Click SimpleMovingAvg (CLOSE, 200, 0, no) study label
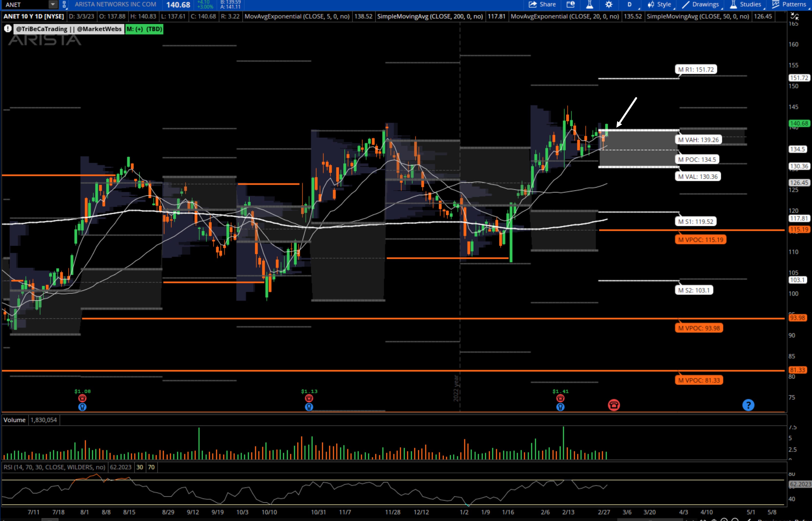 pyautogui.click(x=430, y=16)
